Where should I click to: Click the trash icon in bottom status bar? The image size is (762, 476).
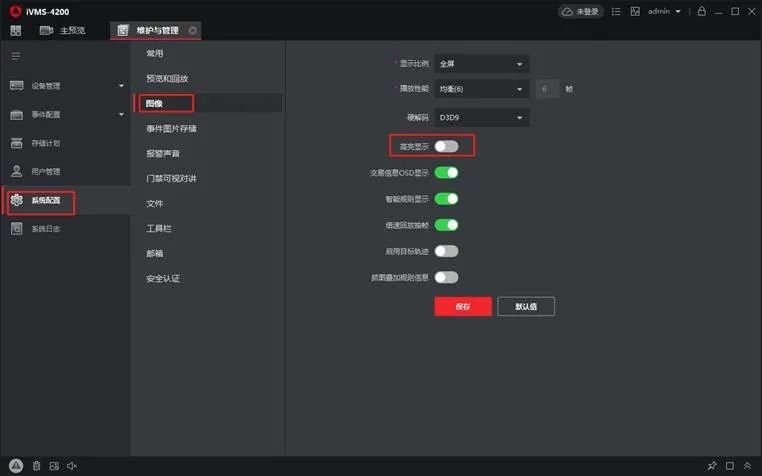point(36,466)
